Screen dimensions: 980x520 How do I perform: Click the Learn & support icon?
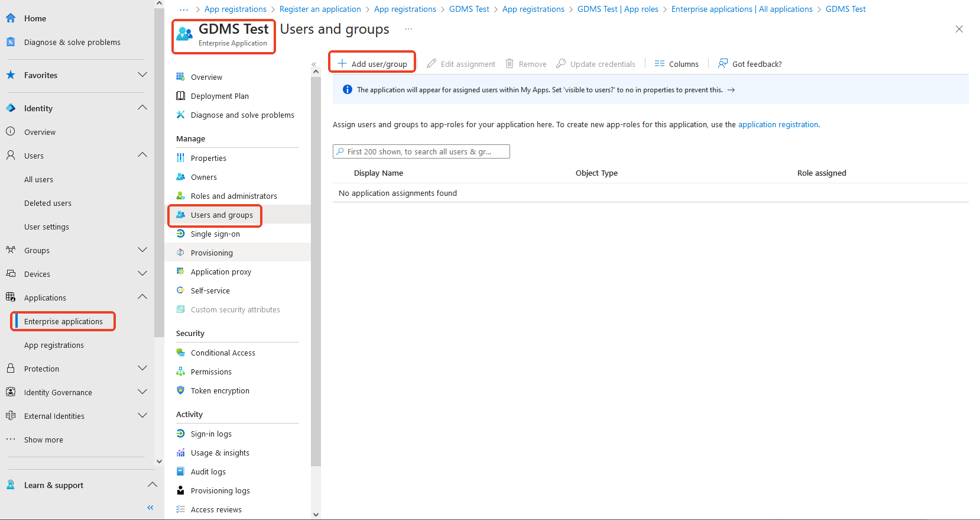click(x=11, y=485)
